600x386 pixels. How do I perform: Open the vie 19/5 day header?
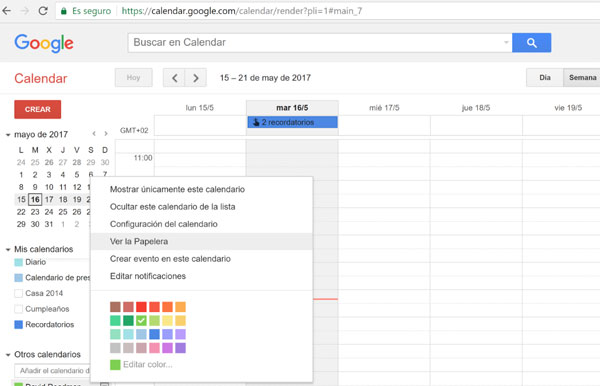[568, 108]
